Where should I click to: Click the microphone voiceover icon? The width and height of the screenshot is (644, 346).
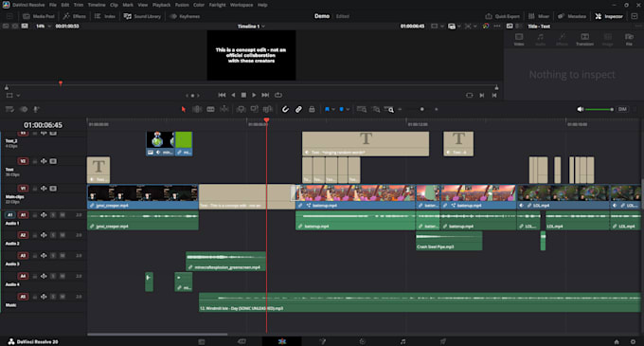coord(36,109)
